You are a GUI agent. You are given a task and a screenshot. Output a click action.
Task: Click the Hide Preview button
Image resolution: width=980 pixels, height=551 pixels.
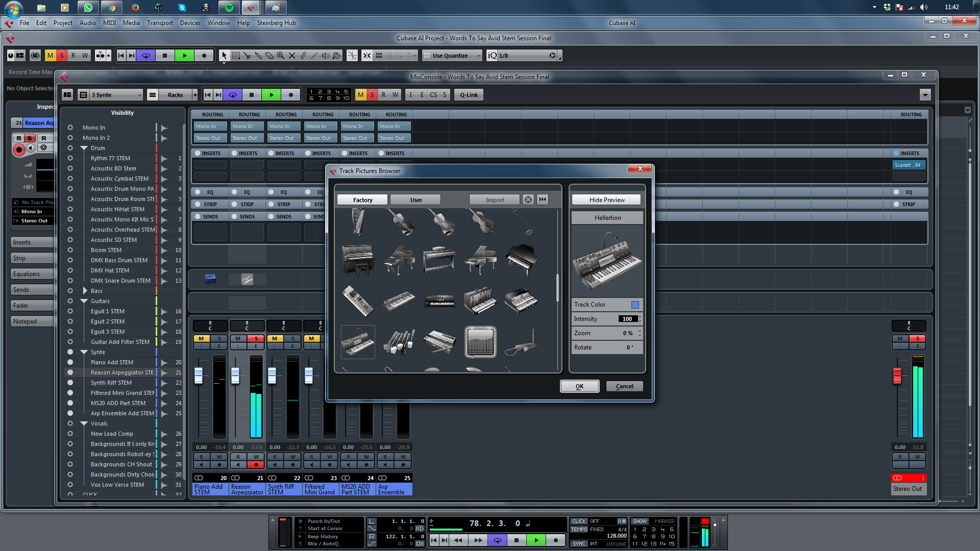(x=606, y=200)
